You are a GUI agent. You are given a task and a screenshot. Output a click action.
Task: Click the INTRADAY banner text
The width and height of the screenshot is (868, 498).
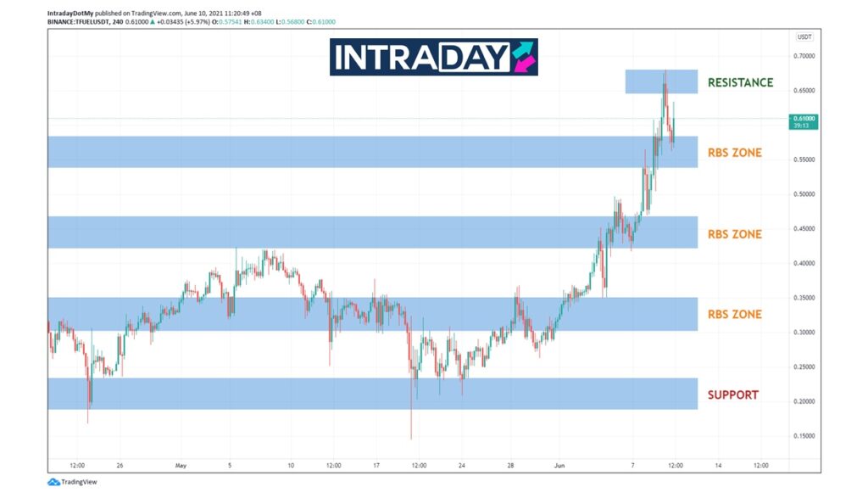[x=421, y=58]
